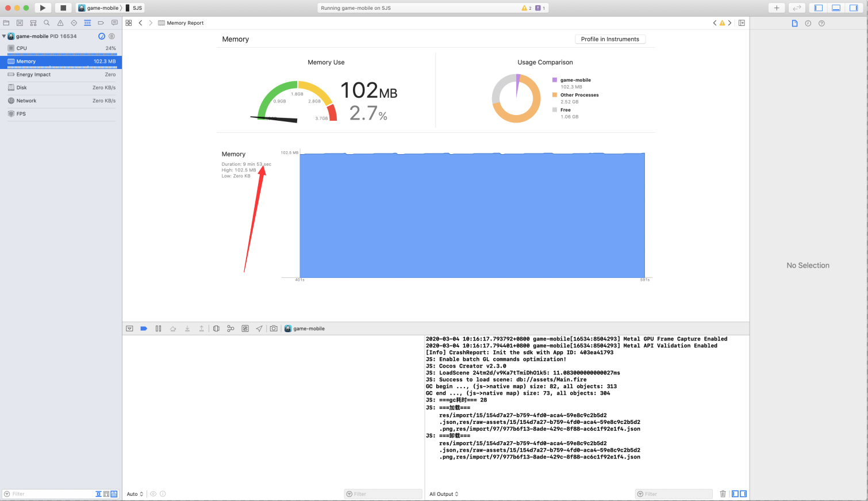The image size is (868, 501).
Task: Click the Step Out debug button
Action: coord(202,328)
